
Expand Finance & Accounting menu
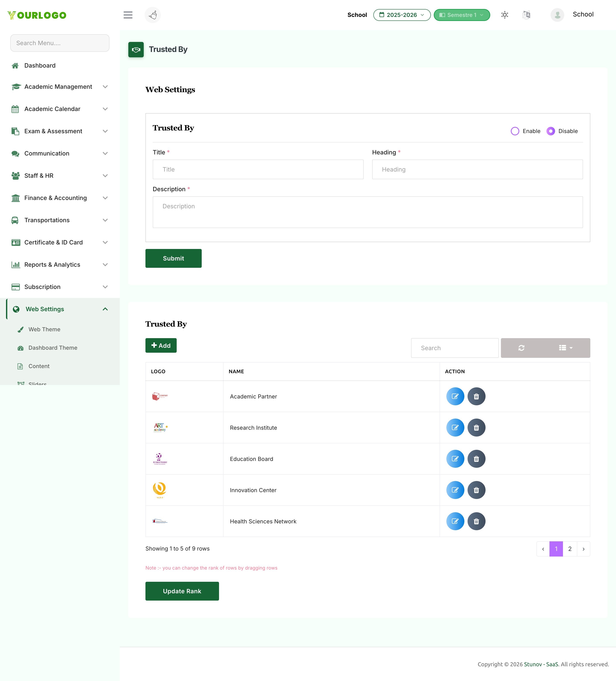[x=60, y=198]
